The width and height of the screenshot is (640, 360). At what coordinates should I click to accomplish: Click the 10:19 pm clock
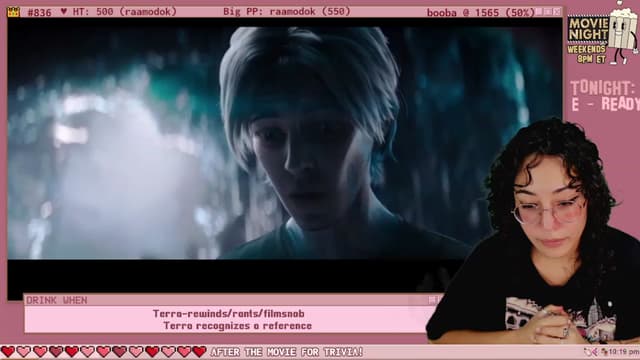click(x=623, y=352)
